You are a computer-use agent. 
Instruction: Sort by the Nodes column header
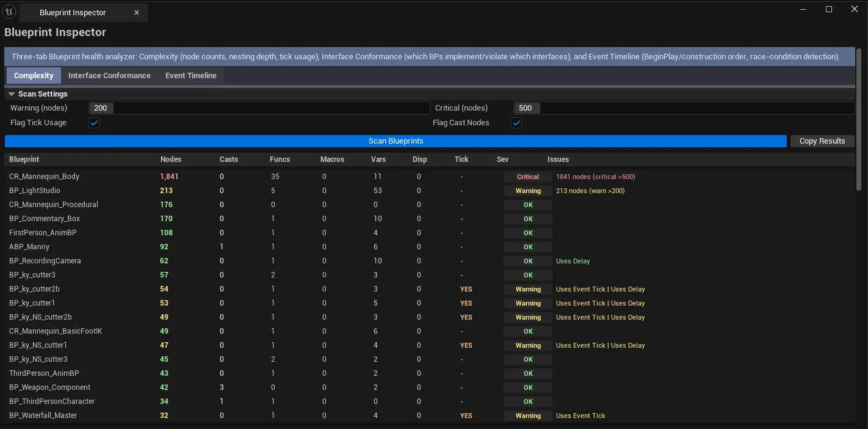pyautogui.click(x=171, y=159)
